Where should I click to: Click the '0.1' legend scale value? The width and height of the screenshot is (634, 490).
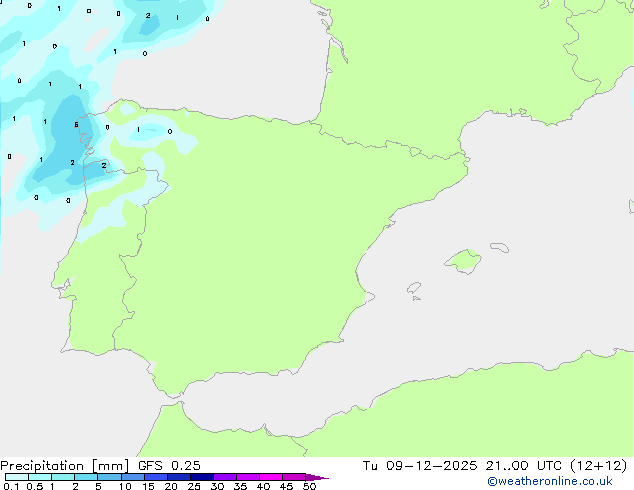11,486
